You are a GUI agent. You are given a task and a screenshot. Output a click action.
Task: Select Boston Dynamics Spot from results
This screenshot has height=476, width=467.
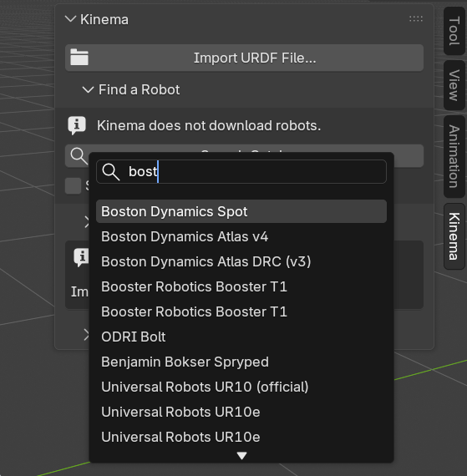241,211
